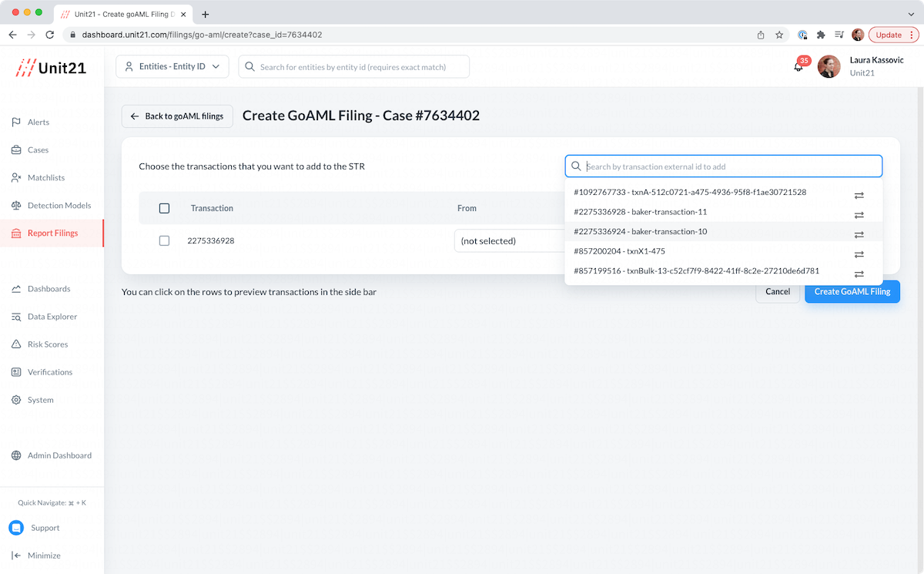
Task: Click the Detection Models scale icon
Action: 16,206
